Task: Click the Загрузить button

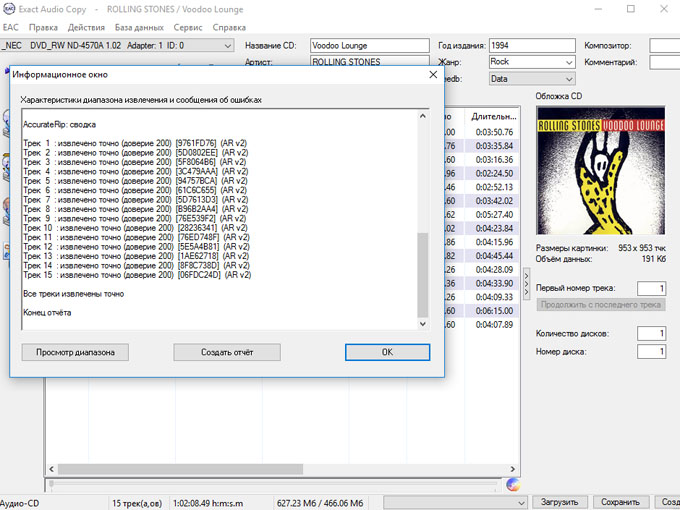Action: tap(558, 502)
